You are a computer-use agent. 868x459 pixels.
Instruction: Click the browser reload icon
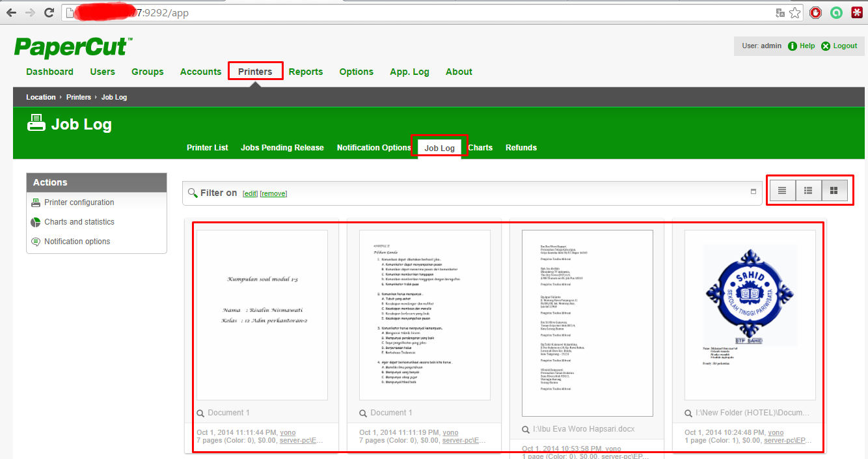tap(49, 12)
